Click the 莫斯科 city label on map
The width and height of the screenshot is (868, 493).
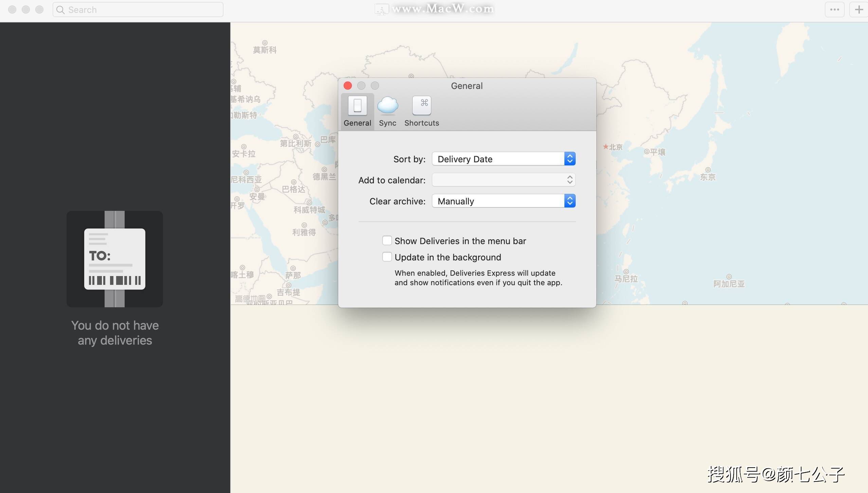coord(265,50)
